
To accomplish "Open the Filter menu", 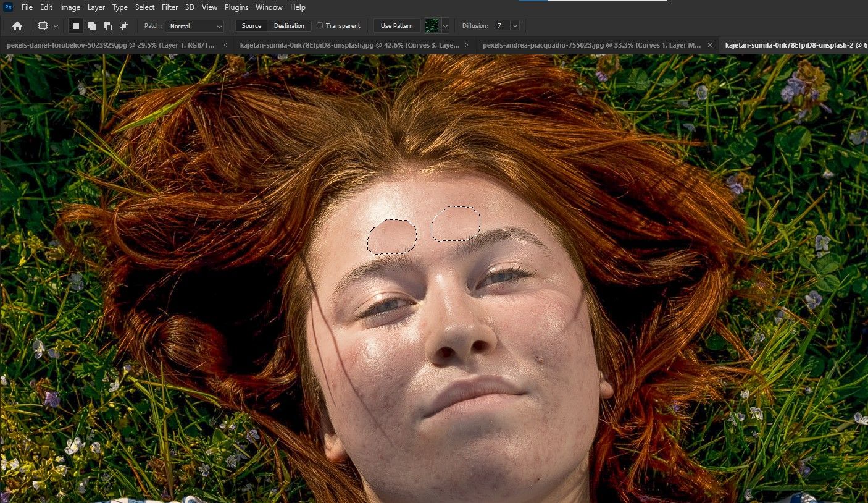I will tap(169, 7).
